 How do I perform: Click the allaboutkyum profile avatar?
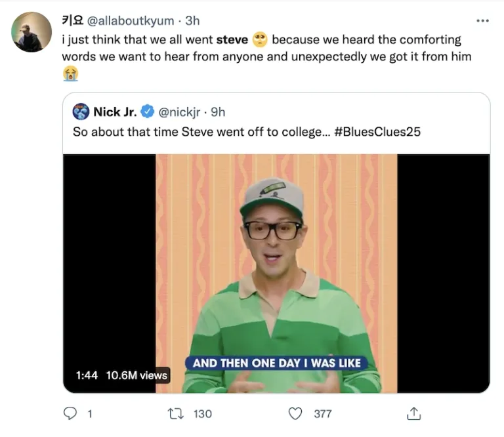point(31,31)
